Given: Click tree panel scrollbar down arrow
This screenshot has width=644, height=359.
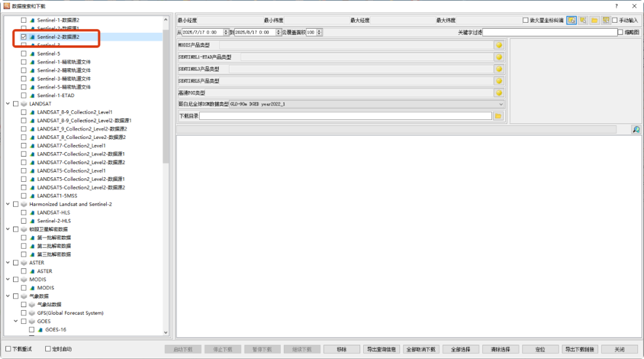Looking at the screenshot, I should coord(166,332).
